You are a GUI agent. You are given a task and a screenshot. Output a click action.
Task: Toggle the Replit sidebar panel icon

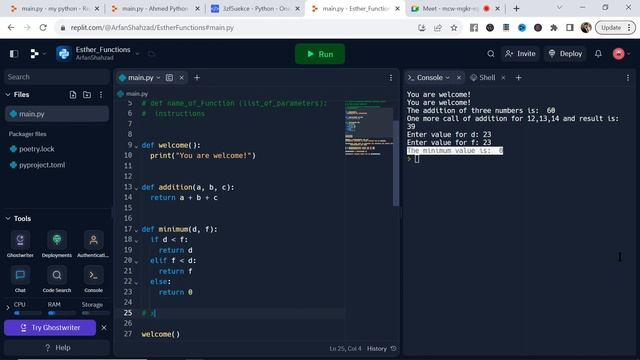14,54
